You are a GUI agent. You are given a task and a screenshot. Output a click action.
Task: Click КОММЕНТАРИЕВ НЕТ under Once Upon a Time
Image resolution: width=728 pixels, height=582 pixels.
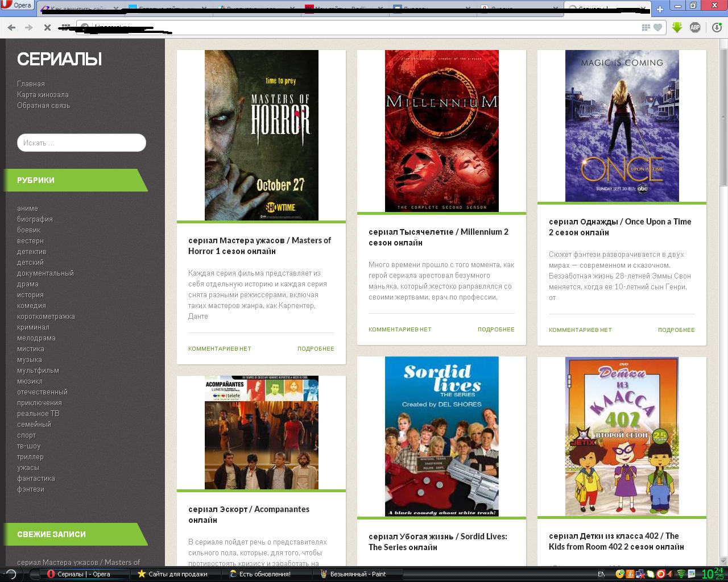pyautogui.click(x=580, y=330)
